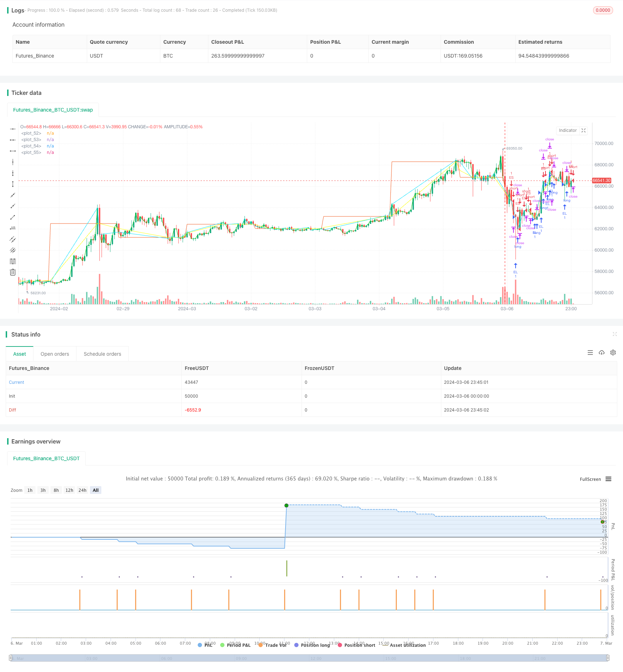Select the Fibonacci retracement lines tool
This screenshot has height=672, width=623.
[x=13, y=261]
